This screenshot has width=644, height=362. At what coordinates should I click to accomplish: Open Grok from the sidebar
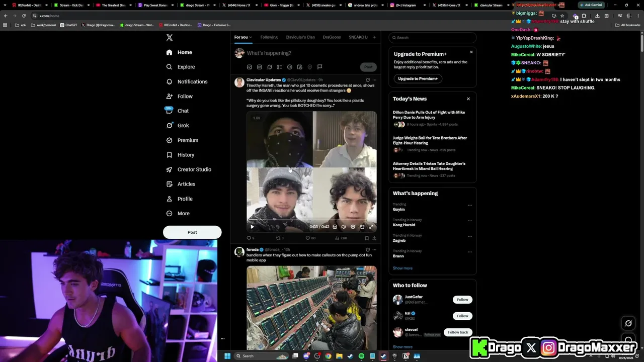click(x=177, y=125)
